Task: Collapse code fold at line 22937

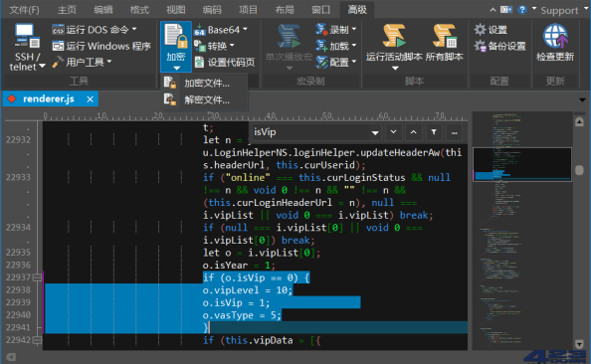Action: pyautogui.click(x=37, y=277)
